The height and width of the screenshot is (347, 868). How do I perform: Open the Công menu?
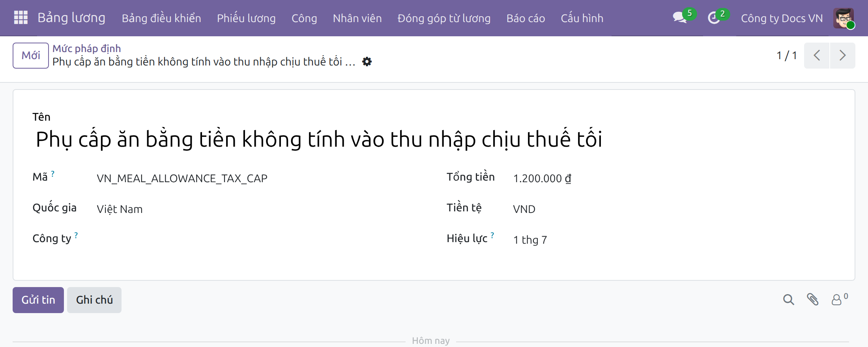click(x=304, y=18)
